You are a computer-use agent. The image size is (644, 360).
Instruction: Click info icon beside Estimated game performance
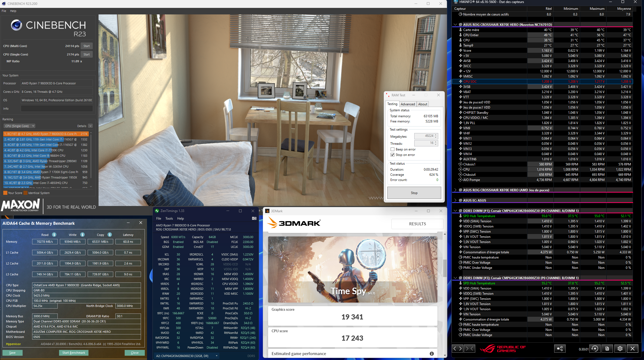(x=432, y=353)
